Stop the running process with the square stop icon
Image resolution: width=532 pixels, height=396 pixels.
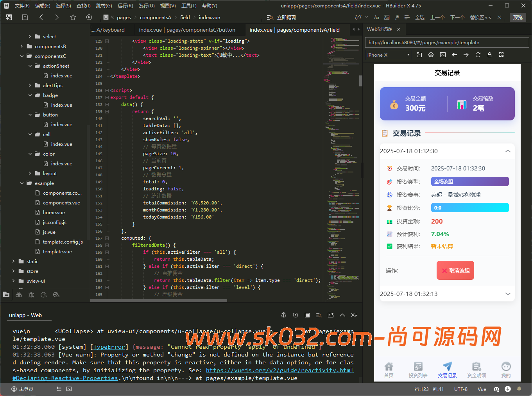tap(307, 315)
